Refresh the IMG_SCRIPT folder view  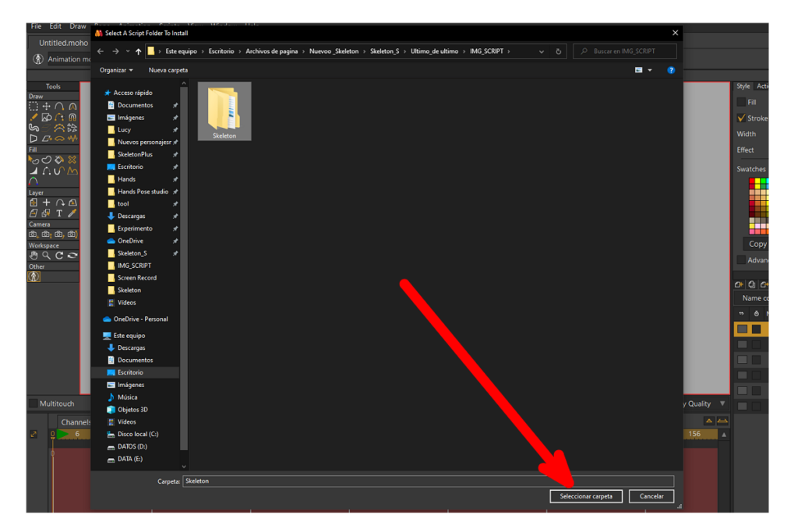pyautogui.click(x=559, y=51)
